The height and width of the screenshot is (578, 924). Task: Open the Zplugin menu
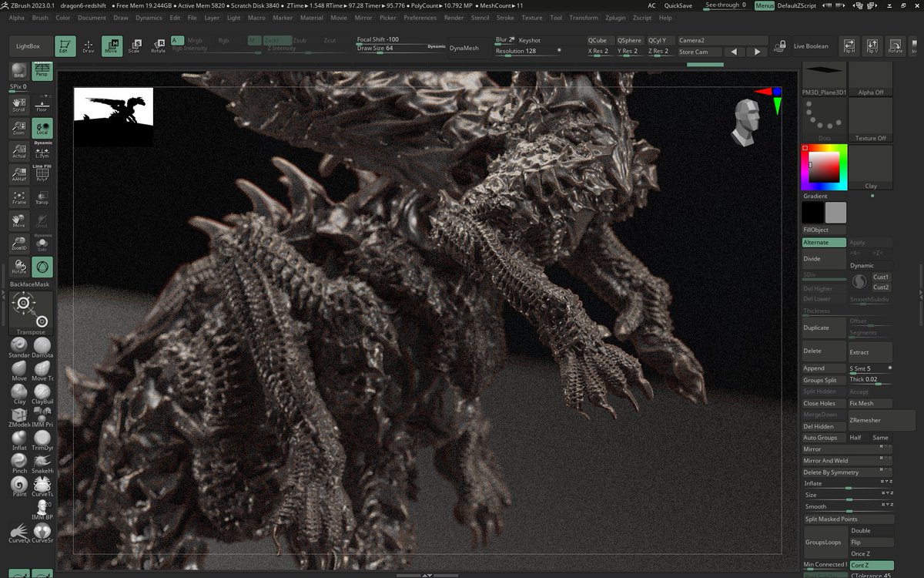pyautogui.click(x=616, y=18)
